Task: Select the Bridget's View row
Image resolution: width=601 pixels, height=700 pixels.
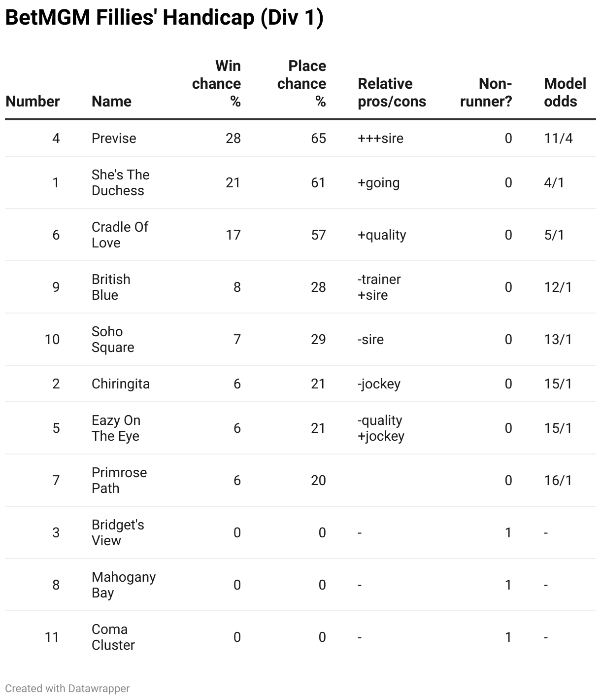Action: click(300, 532)
